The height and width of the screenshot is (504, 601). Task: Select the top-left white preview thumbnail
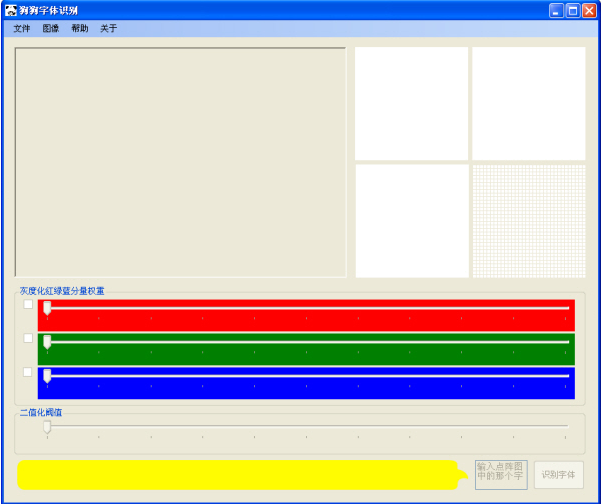[x=412, y=103]
